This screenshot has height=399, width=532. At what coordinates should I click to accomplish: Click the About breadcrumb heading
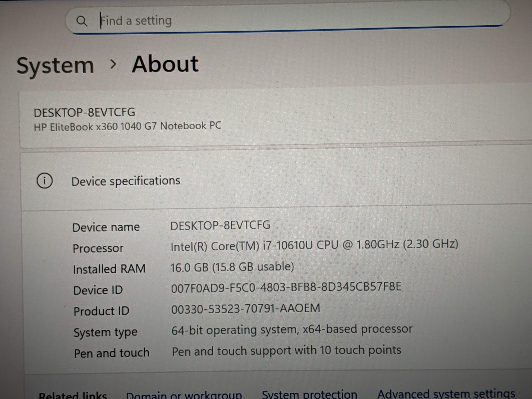[x=165, y=64]
